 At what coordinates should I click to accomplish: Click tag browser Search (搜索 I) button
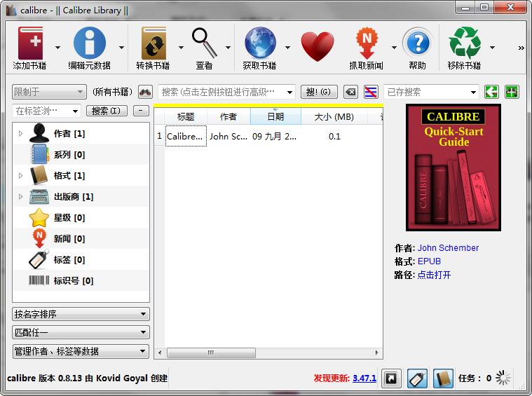[x=107, y=111]
